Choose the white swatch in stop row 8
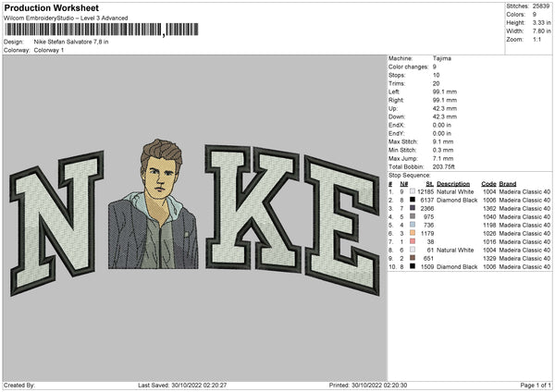 coord(413,250)
